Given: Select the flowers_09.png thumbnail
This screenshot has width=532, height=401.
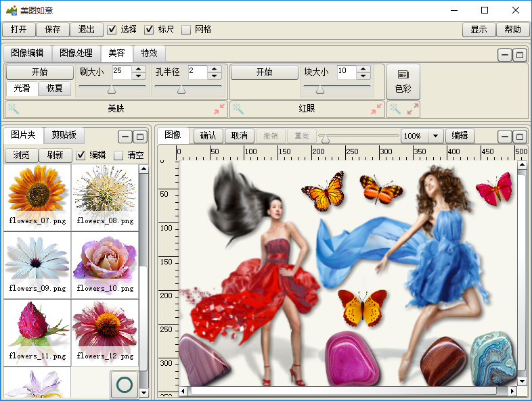Looking at the screenshot, I should pyautogui.click(x=37, y=265).
